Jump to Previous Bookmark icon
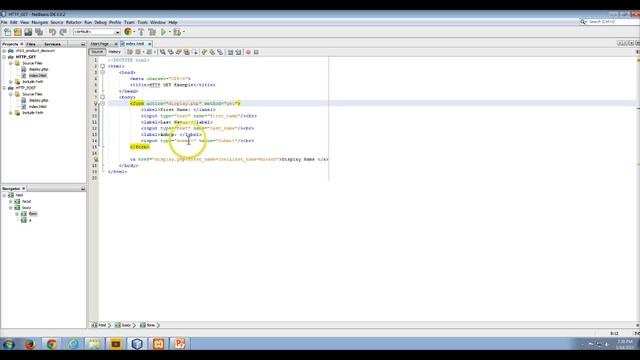The width and height of the screenshot is (640, 360). (204, 52)
